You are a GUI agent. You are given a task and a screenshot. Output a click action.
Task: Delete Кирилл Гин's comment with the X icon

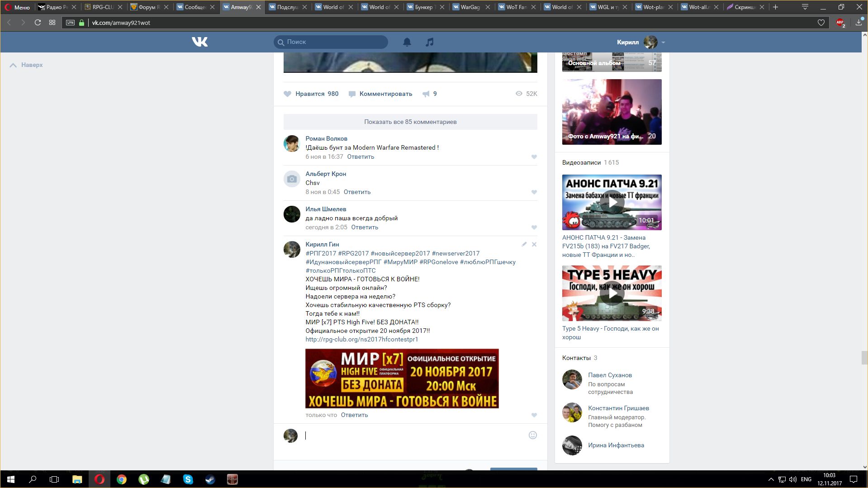[x=534, y=244]
